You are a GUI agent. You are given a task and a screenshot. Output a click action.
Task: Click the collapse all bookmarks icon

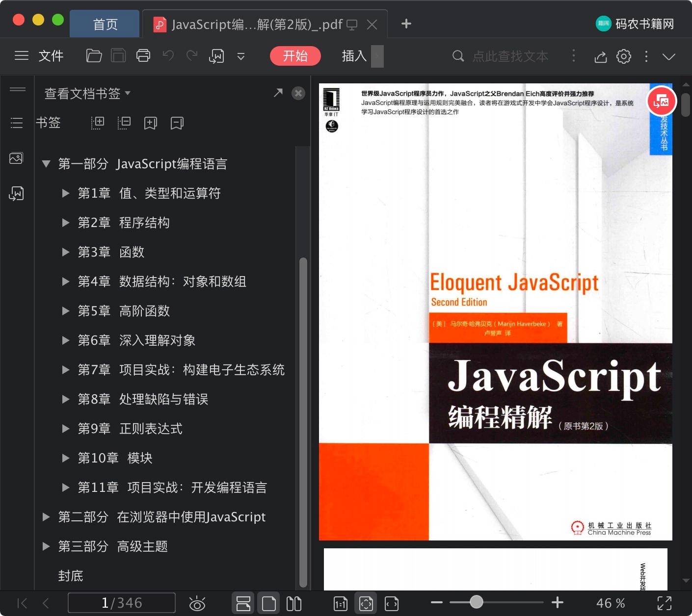[x=124, y=123]
